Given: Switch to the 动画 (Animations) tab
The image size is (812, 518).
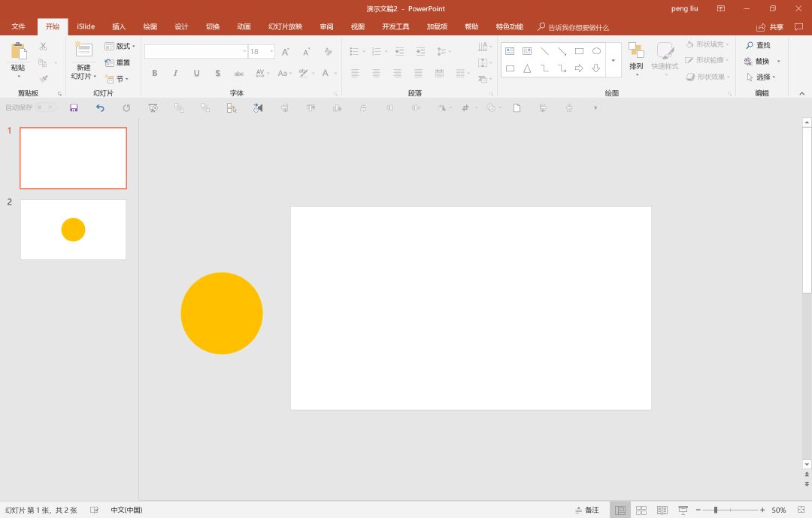Looking at the screenshot, I should [x=244, y=26].
